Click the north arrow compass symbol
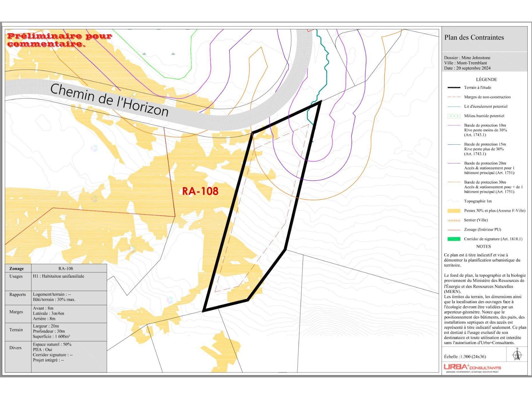This screenshot has width=532, height=399. click(517, 354)
